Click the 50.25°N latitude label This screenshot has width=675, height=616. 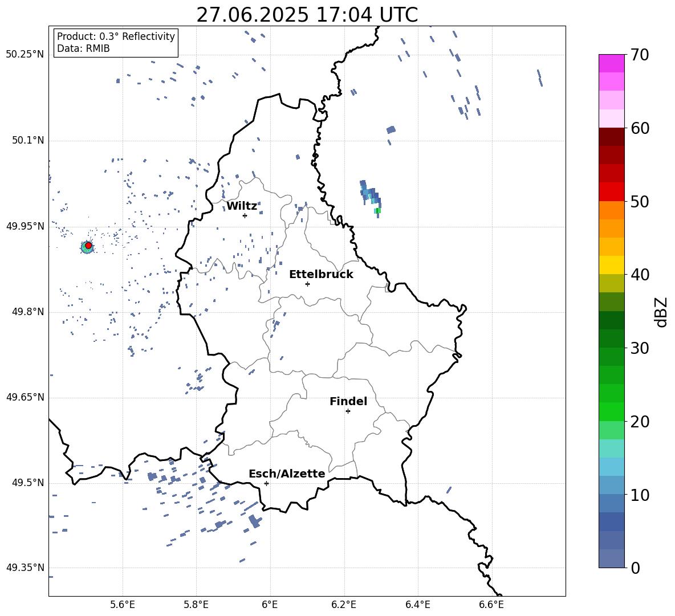(25, 55)
